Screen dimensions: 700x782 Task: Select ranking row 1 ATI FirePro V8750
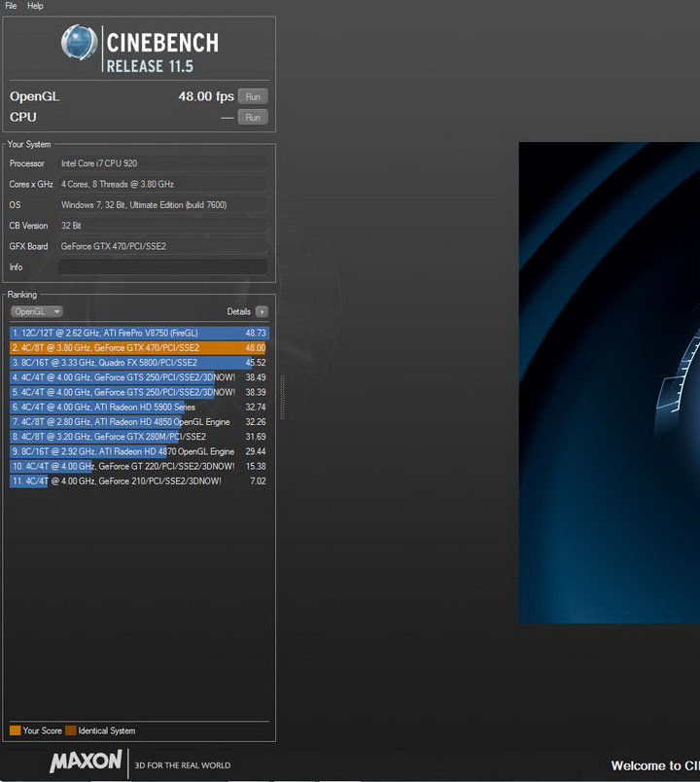(x=139, y=333)
